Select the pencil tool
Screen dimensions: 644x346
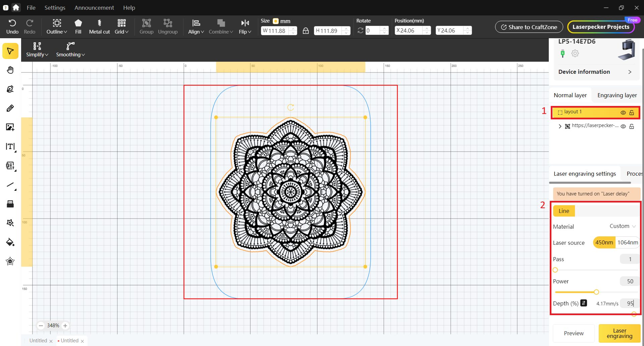coord(10,108)
